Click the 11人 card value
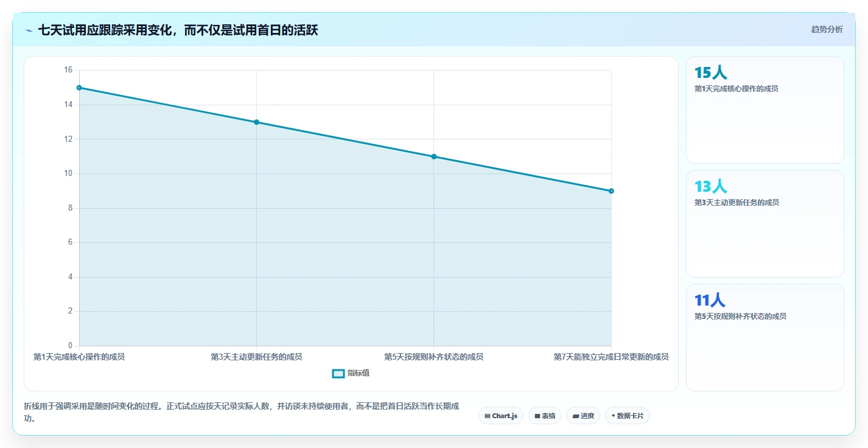Image resolution: width=868 pixels, height=448 pixels. (710, 300)
